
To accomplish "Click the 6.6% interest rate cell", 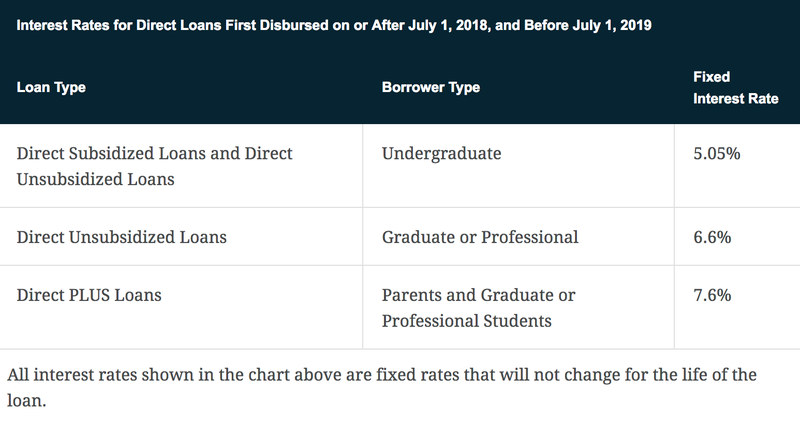I will (x=712, y=237).
